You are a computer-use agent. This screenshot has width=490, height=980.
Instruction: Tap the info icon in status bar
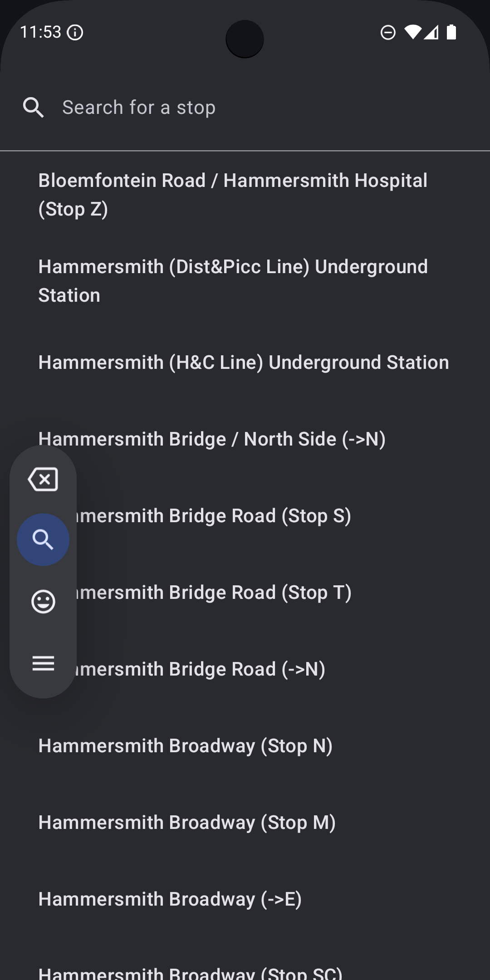pyautogui.click(x=75, y=33)
